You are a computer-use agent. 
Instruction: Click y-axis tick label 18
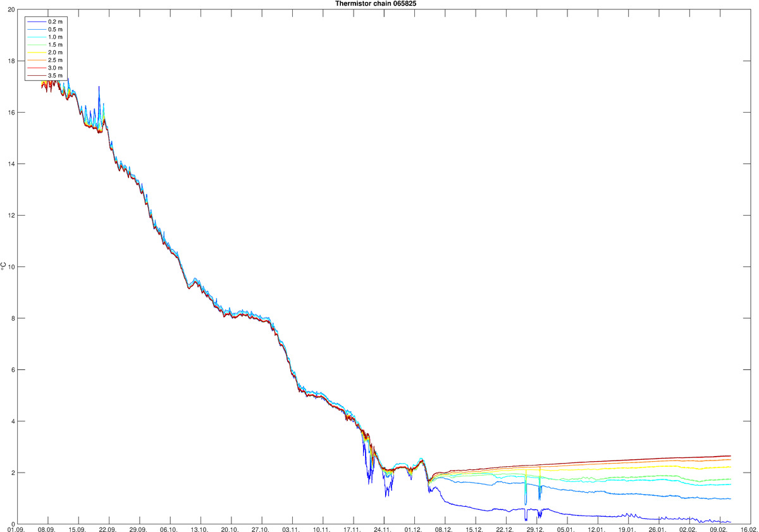click(11, 61)
